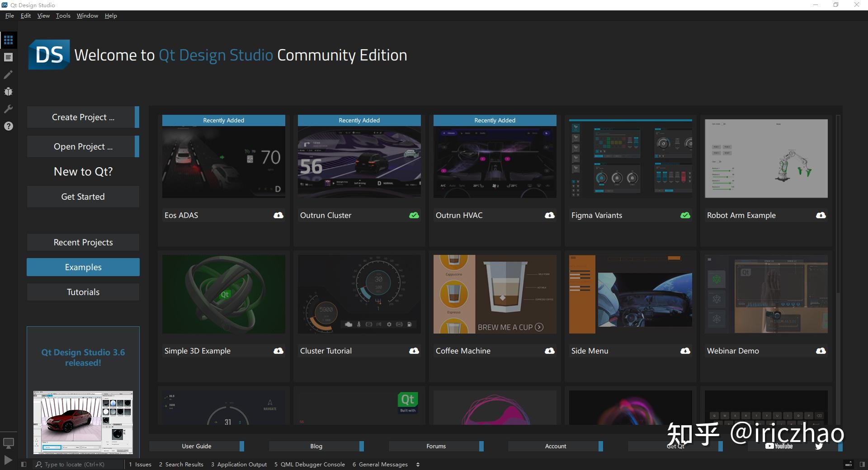Select the Examples tab

[x=83, y=267]
